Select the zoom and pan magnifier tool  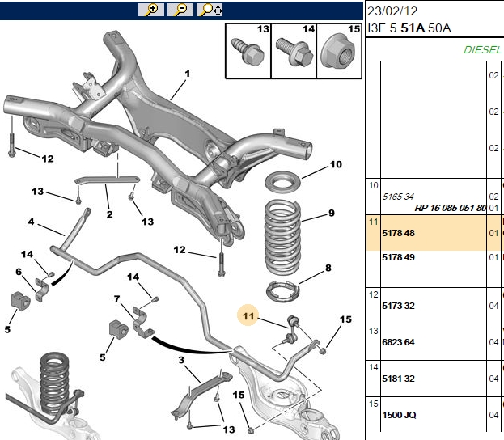[210, 10]
